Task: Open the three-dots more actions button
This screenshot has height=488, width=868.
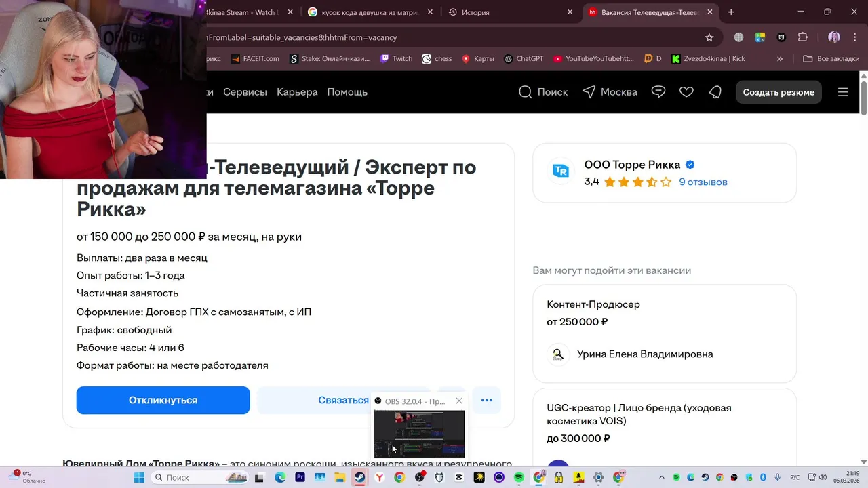Action: point(486,400)
